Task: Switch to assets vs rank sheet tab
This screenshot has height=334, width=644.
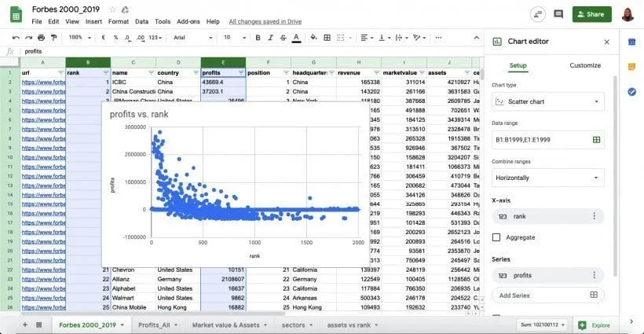Action: [353, 325]
